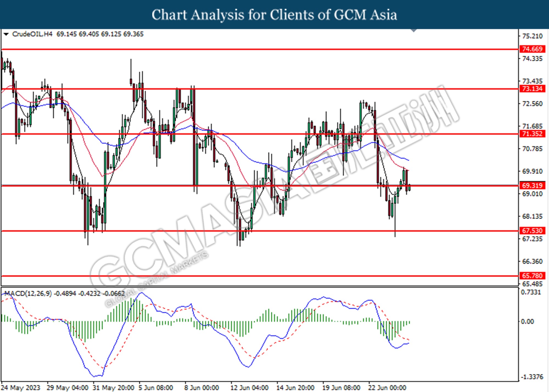The width and height of the screenshot is (549, 392).
Task: Select the 29 May 04:00 time label
Action: [x=68, y=388]
